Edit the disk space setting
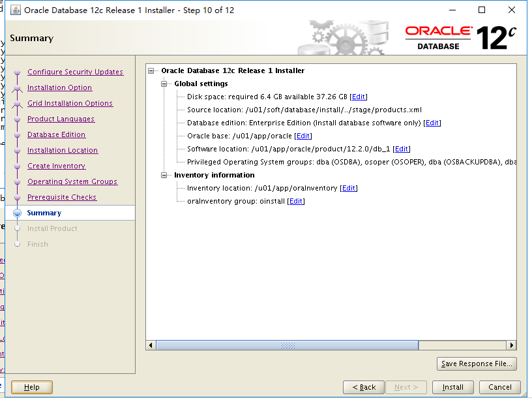The width and height of the screenshot is (532, 402). [359, 97]
